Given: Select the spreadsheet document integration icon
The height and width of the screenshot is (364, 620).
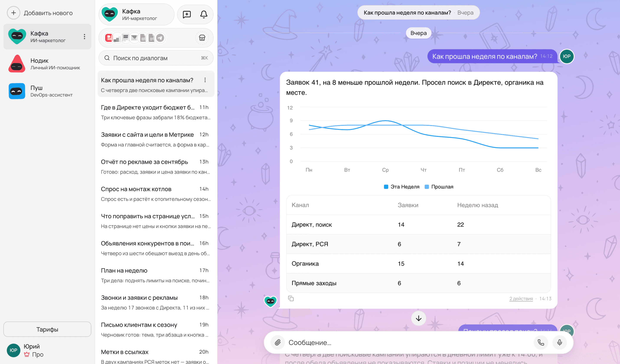Looking at the screenshot, I should point(143,38).
